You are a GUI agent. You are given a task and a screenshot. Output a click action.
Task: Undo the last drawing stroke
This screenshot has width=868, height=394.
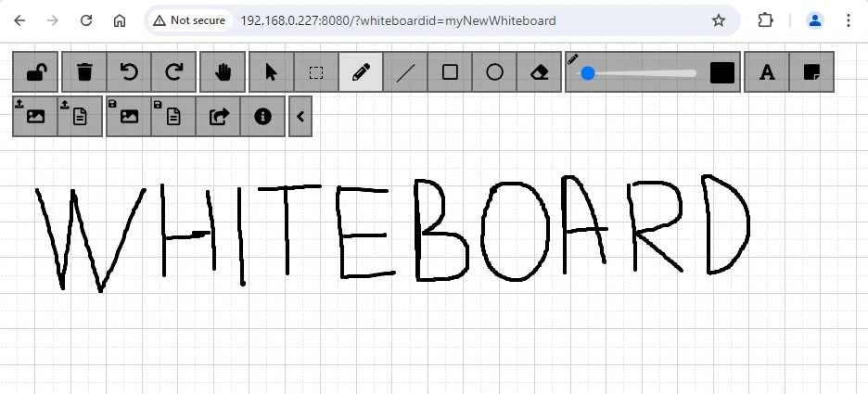[x=130, y=71]
